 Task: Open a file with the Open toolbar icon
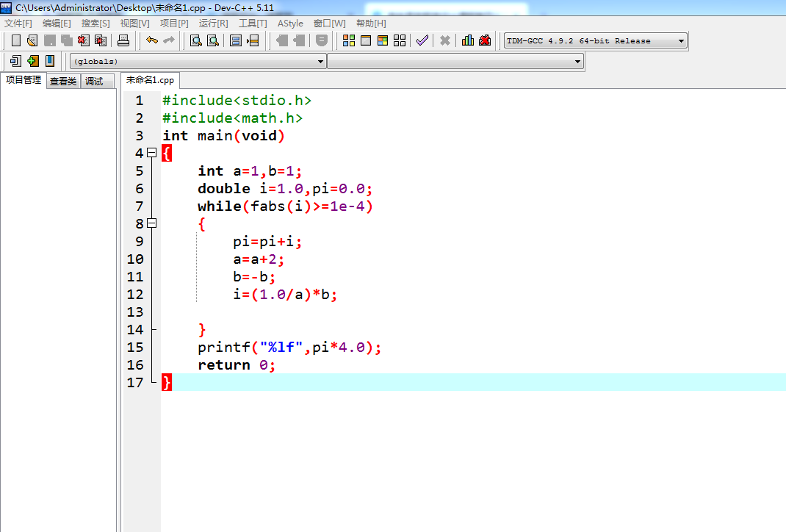point(32,40)
